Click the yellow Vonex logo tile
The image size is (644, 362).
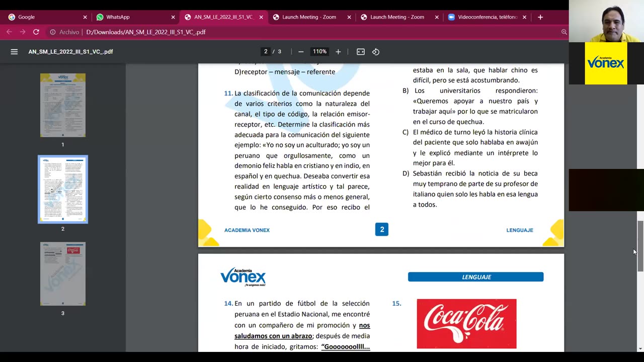point(606,63)
